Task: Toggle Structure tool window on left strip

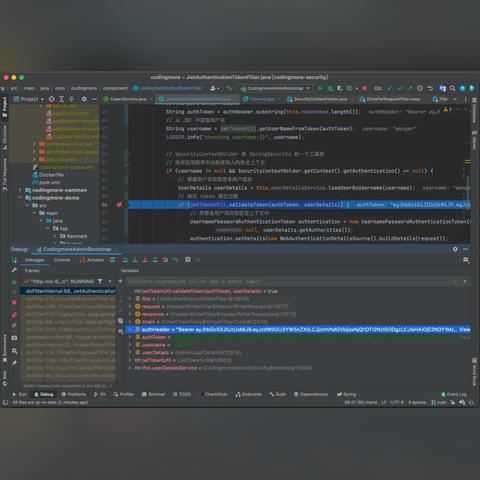Action: (5, 137)
